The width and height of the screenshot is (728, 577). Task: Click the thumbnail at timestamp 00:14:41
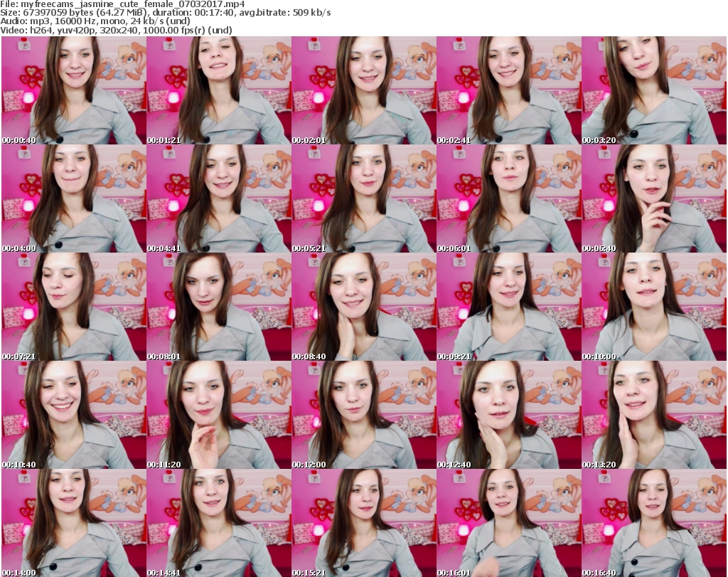click(x=219, y=523)
